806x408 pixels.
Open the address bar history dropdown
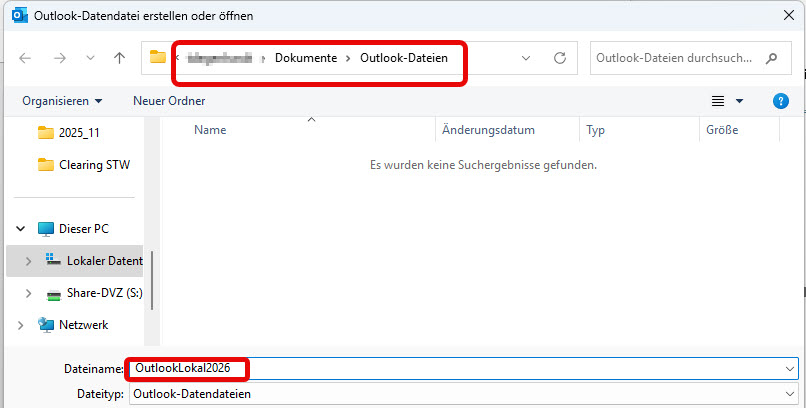526,58
